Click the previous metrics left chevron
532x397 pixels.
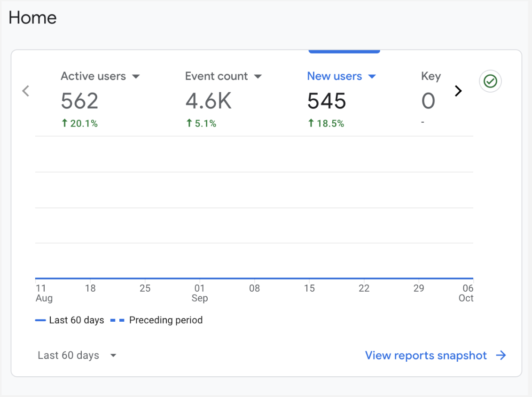coord(26,91)
